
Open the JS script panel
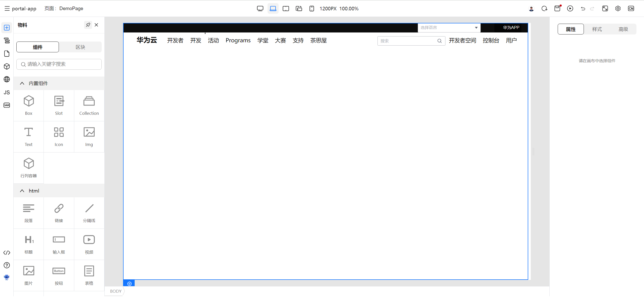7,92
